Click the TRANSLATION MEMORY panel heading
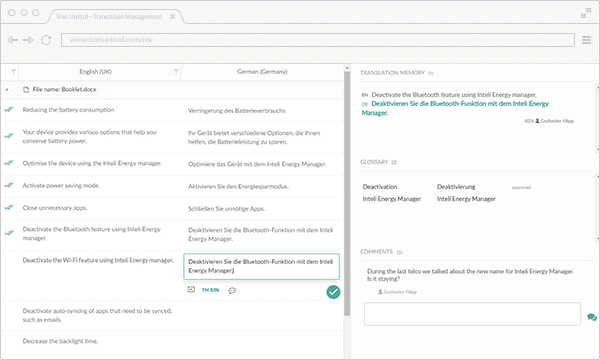The image size is (600, 360). (x=392, y=73)
